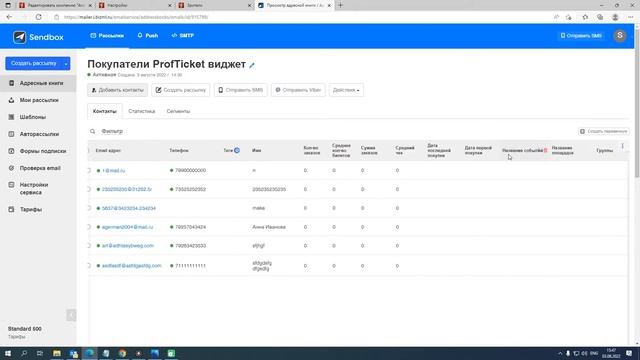Click the blue help icon next to Теги
The height and width of the screenshot is (360, 640).
[237, 151]
